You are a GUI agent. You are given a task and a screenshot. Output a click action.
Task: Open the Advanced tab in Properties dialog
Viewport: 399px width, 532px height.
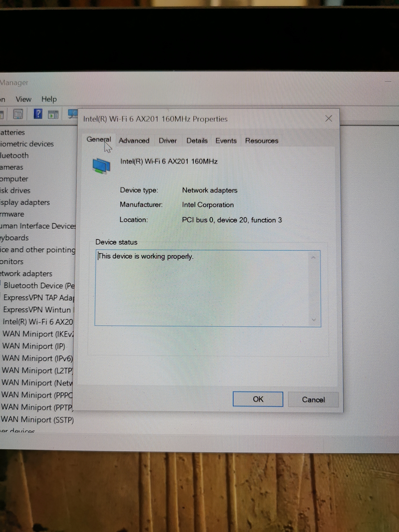134,141
